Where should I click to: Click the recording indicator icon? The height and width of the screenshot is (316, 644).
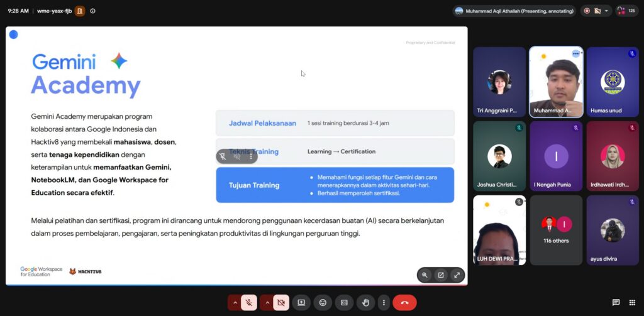click(587, 11)
